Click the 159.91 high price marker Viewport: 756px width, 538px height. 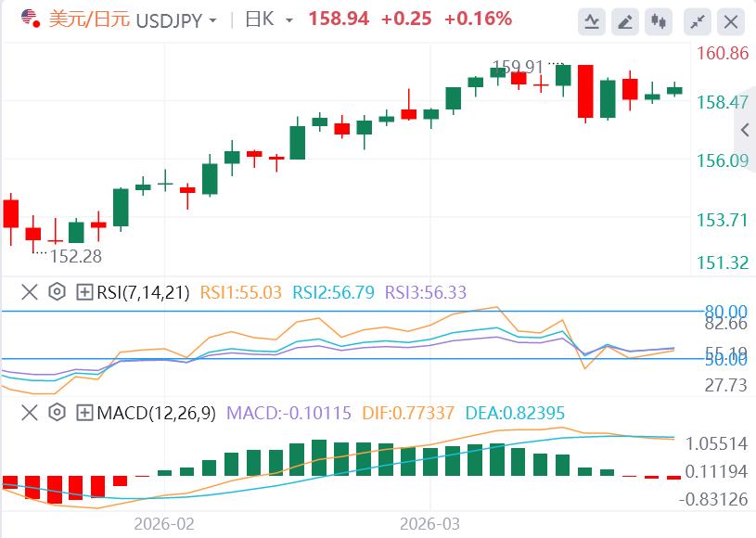(x=518, y=68)
